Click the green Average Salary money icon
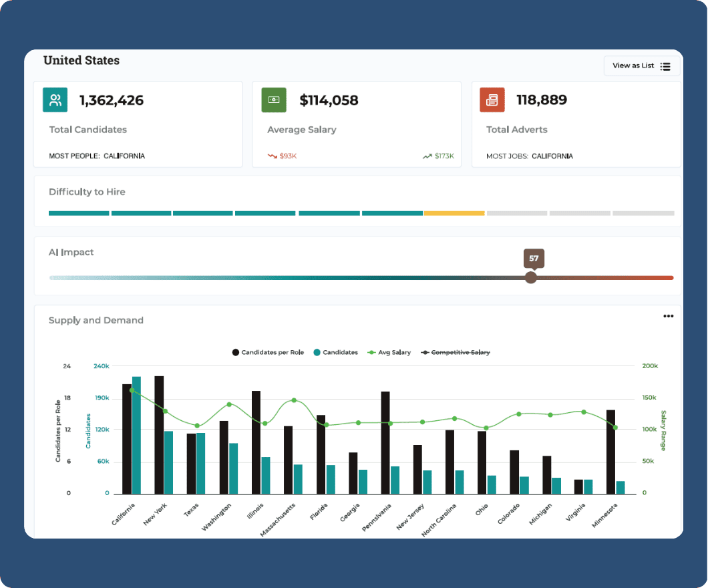 [274, 100]
